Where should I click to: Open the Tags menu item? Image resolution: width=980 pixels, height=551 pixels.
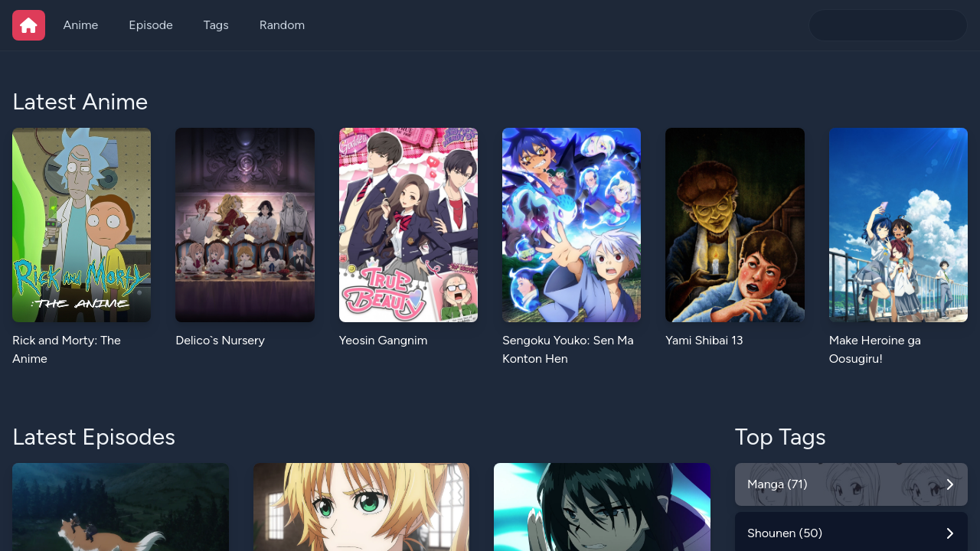[216, 25]
